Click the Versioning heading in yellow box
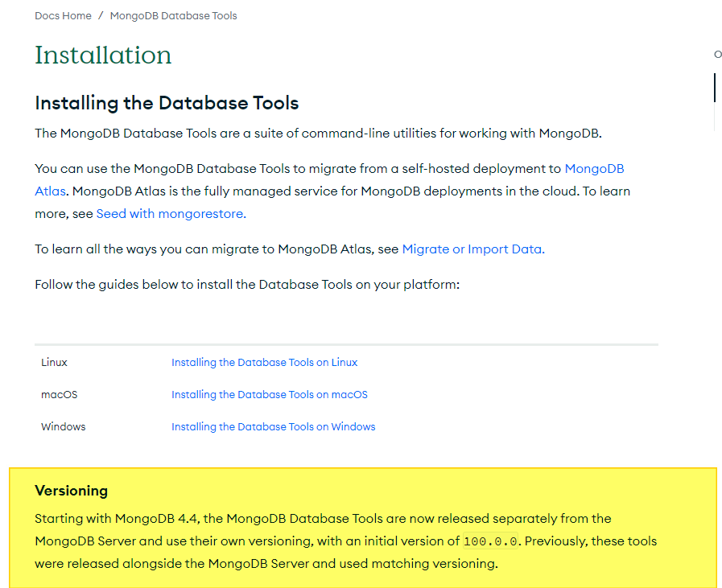This screenshot has height=588, width=722. click(x=71, y=491)
